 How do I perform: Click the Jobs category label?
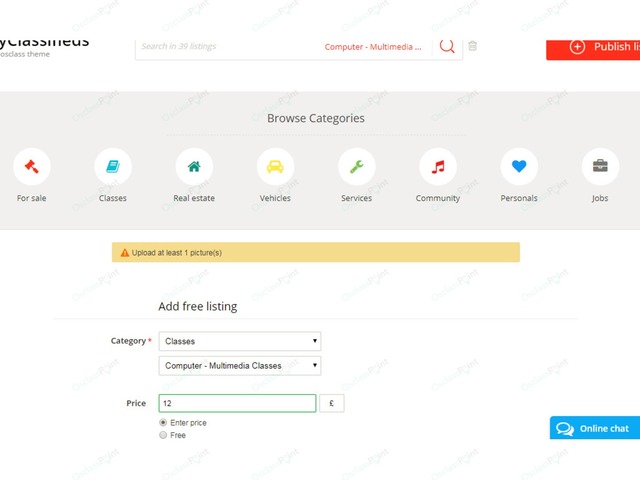(x=600, y=198)
